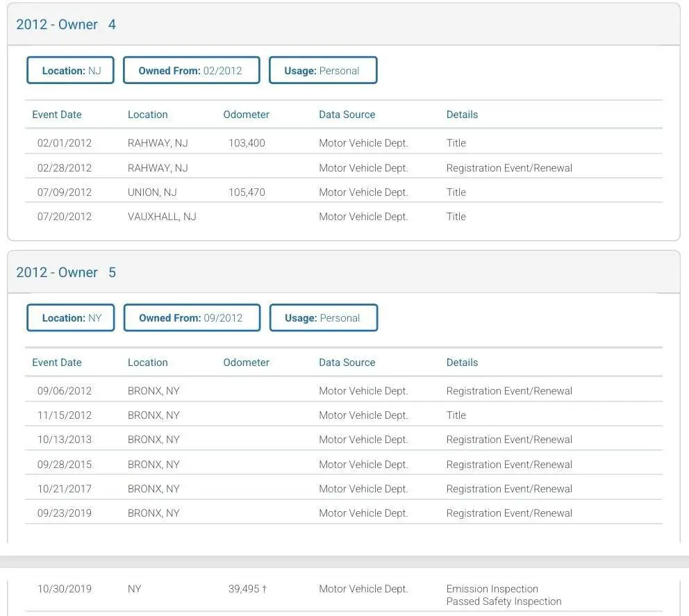Collapse the 2012 - Owner 4 section header
This screenshot has height=616, width=689.
[x=66, y=25]
